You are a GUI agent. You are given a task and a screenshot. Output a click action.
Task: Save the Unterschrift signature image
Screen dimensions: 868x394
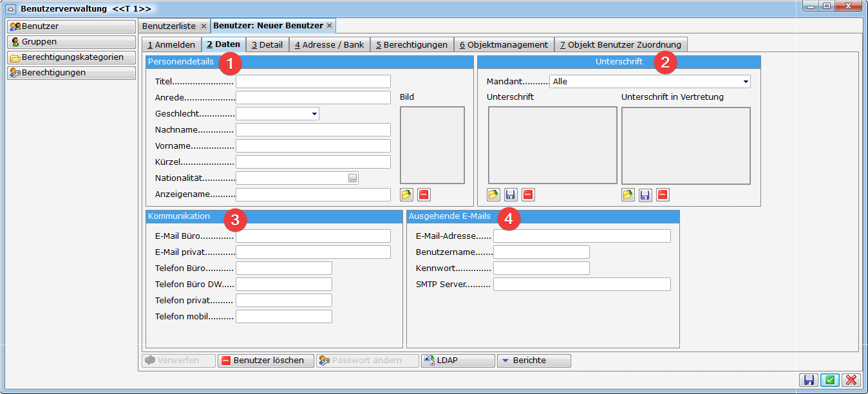511,194
